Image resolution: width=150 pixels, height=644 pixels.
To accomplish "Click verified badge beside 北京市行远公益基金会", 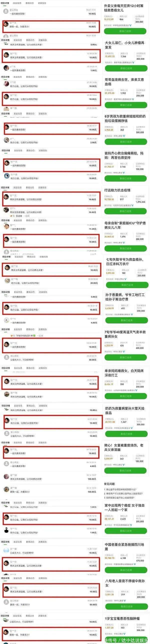I will pyautogui.click(x=132, y=205).
